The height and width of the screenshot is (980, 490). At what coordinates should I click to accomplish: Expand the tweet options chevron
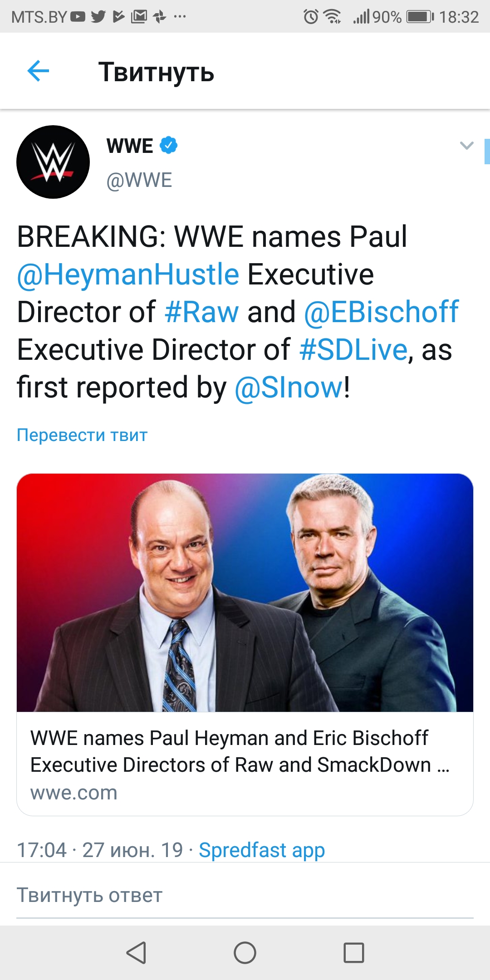click(466, 146)
